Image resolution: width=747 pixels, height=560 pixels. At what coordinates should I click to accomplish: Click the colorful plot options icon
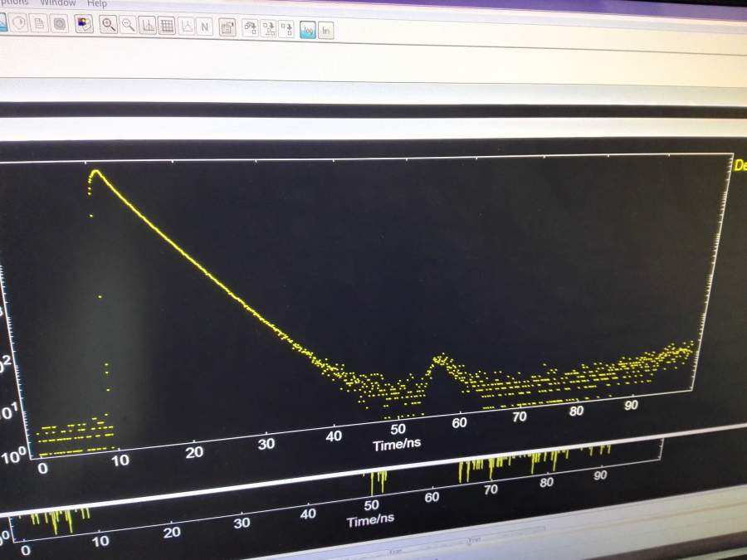pos(84,24)
